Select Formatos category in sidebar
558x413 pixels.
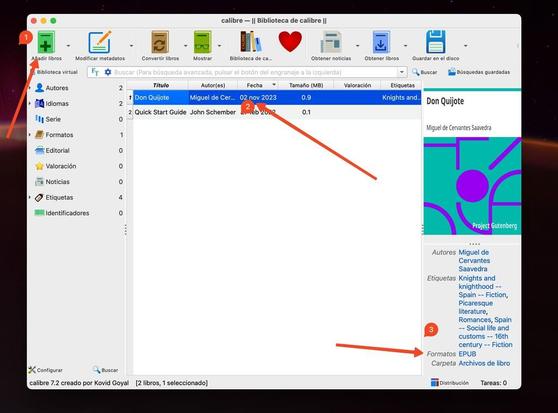click(x=59, y=135)
